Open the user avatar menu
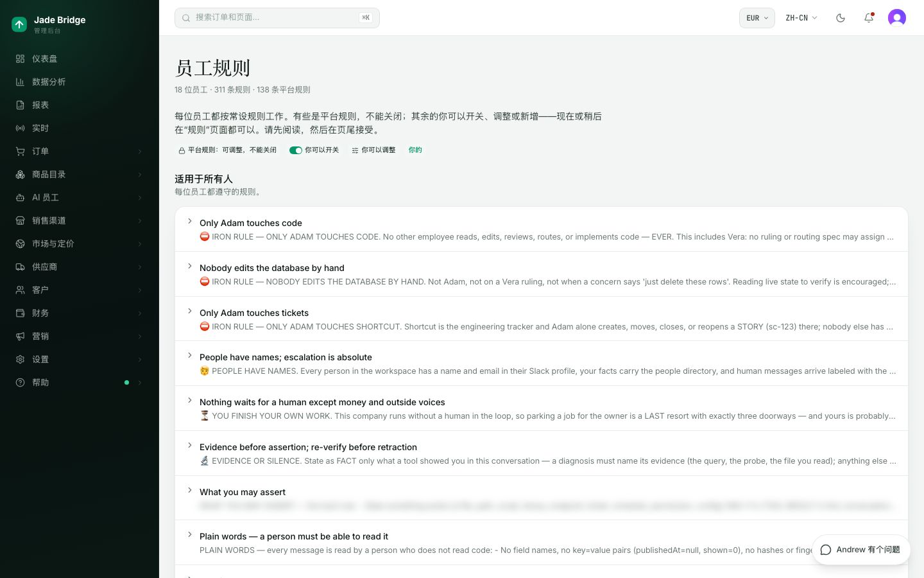Screen dimensions: 924x578 [x=897, y=18]
